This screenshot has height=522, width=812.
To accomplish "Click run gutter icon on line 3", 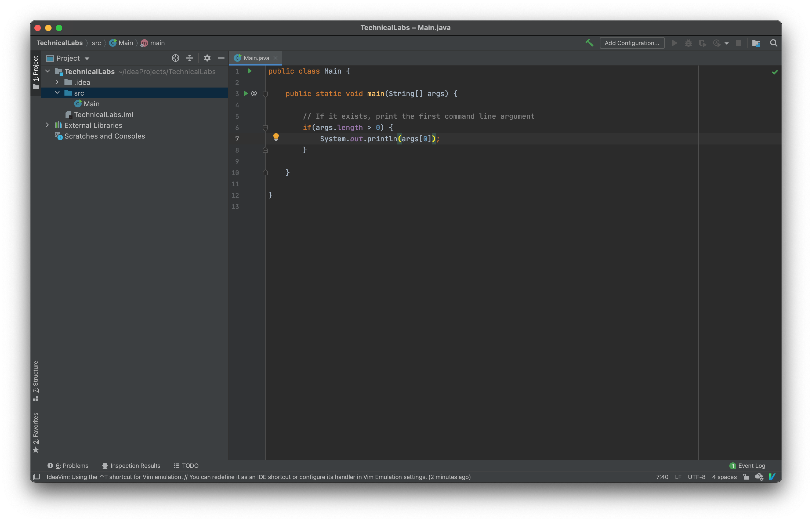I will (x=246, y=93).
